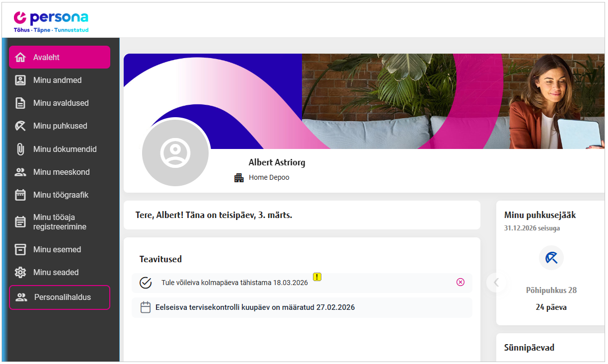Click Albert Astriorg's profile avatar
608x364 pixels.
coord(175,152)
